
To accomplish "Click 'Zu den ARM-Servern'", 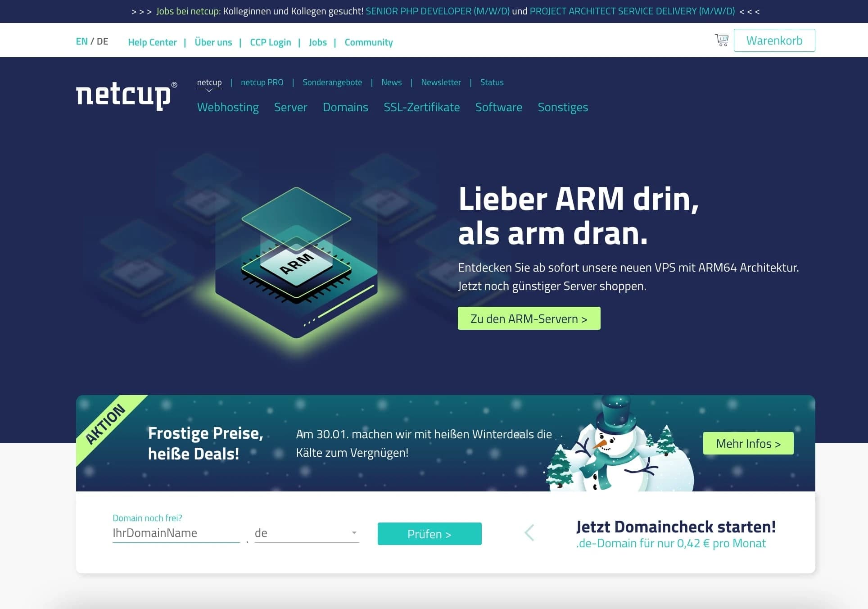I will pos(529,318).
